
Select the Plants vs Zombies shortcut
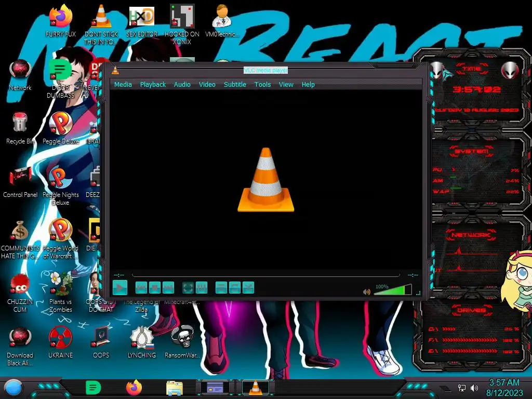click(60, 292)
